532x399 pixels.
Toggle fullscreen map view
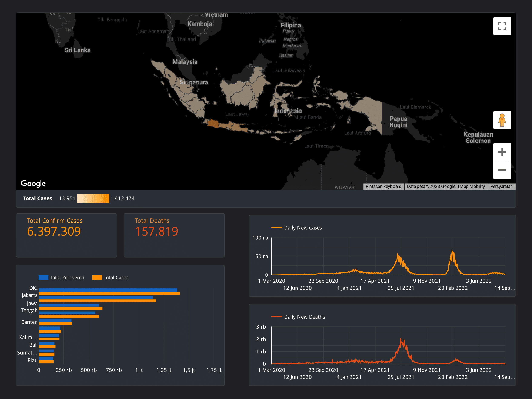(502, 26)
